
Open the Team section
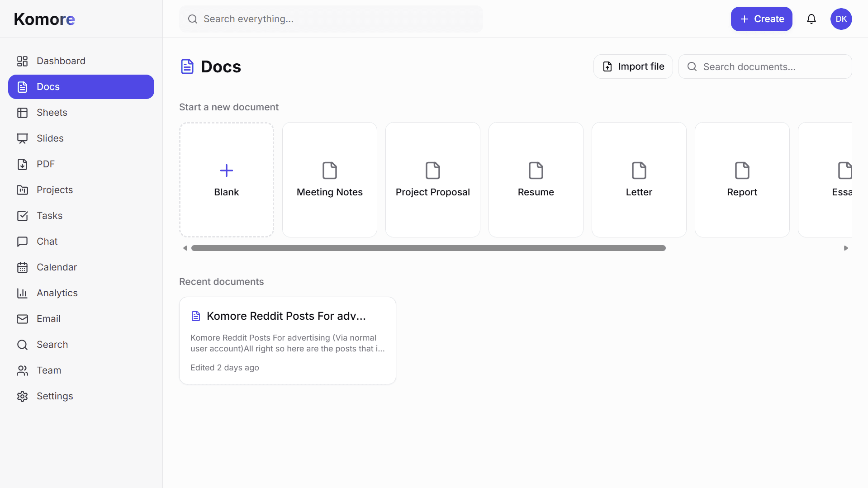[48, 370]
